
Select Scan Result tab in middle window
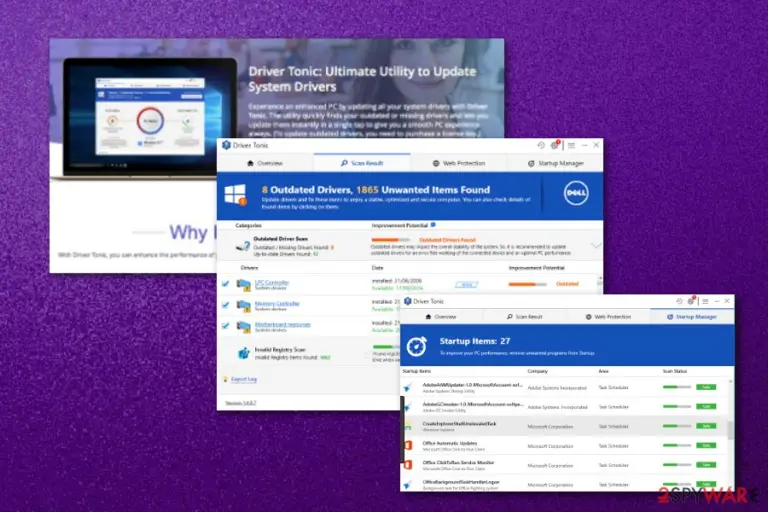362,163
